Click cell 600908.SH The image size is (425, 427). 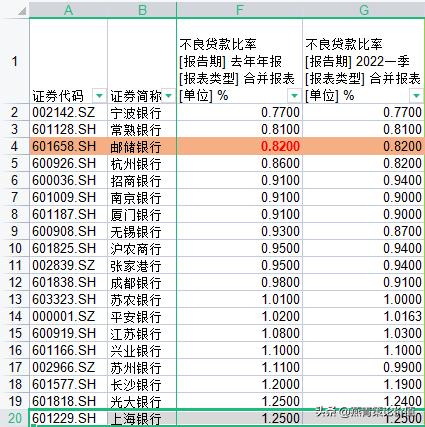(x=68, y=231)
